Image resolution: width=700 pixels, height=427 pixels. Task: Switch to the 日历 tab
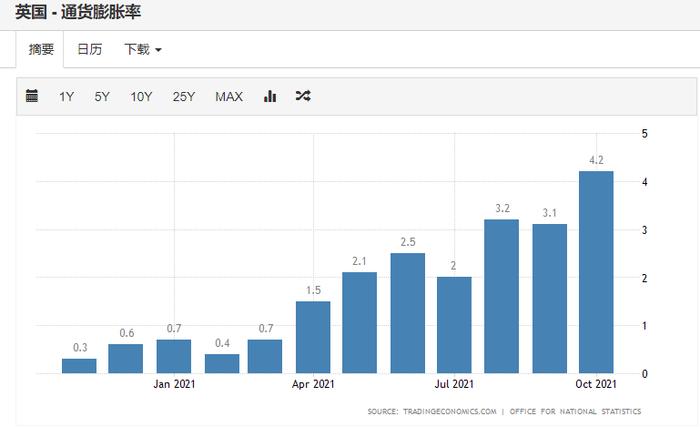pos(89,49)
